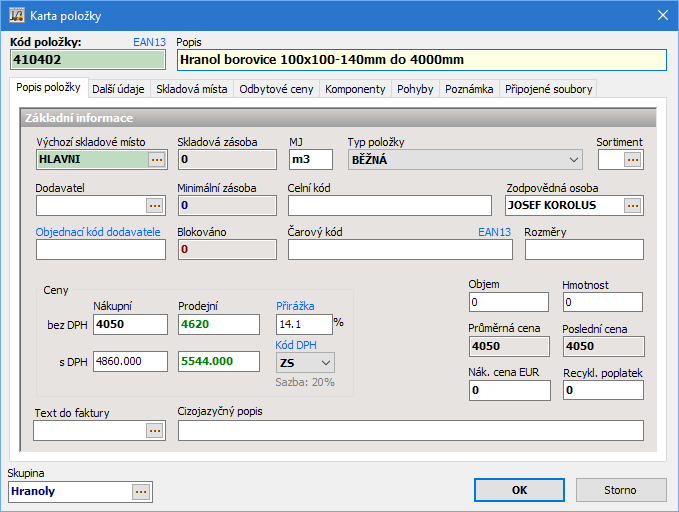The image size is (679, 512).
Task: Expand the Kód DPH ZS dropdown
Action: pos(326,363)
